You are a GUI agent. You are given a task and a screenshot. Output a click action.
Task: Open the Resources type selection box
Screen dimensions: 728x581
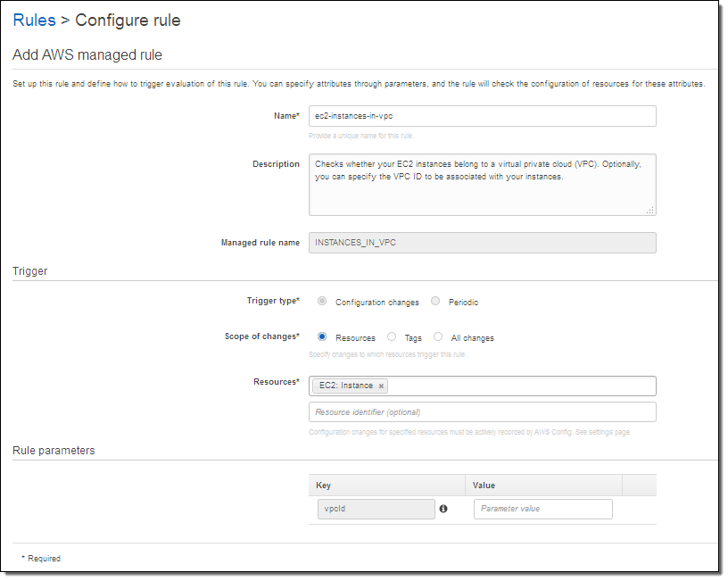click(x=522, y=386)
